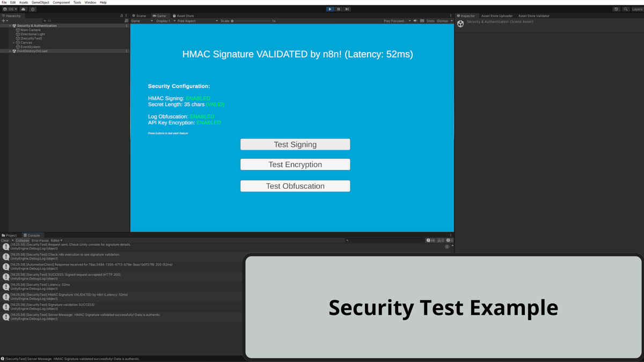Switch to the Scene tab
The height and width of the screenshot is (362, 644).
tap(140, 16)
